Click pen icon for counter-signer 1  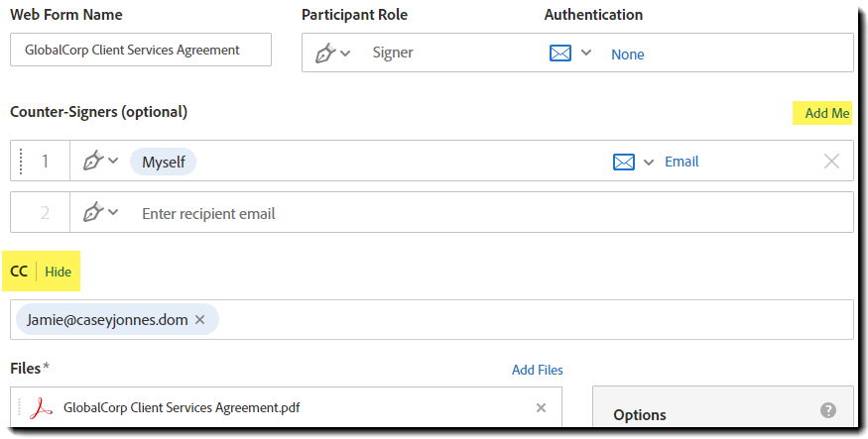94,162
